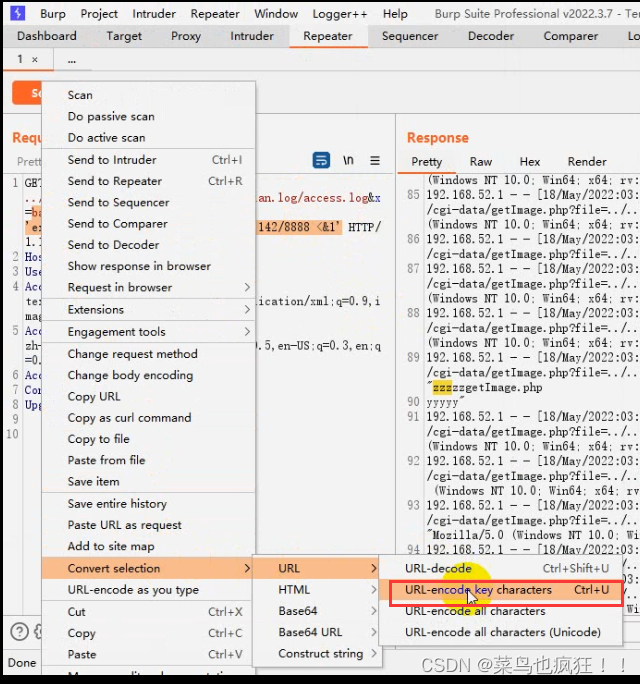Open the Window menu

276,14
